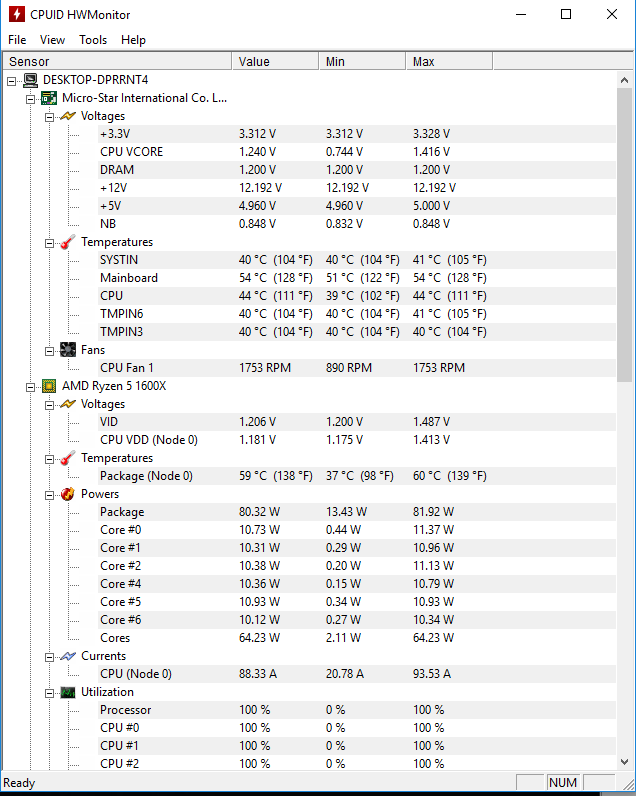Collapse the Micro-Star International node

point(30,99)
